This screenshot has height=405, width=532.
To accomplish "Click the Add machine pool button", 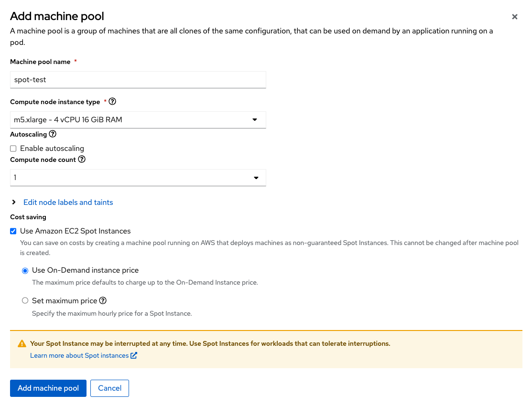I will tap(48, 388).
